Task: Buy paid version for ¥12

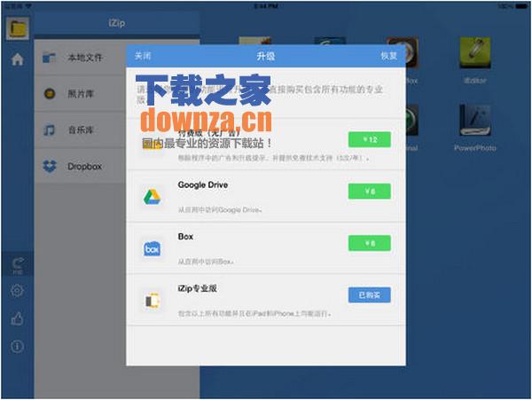Action: click(x=370, y=139)
